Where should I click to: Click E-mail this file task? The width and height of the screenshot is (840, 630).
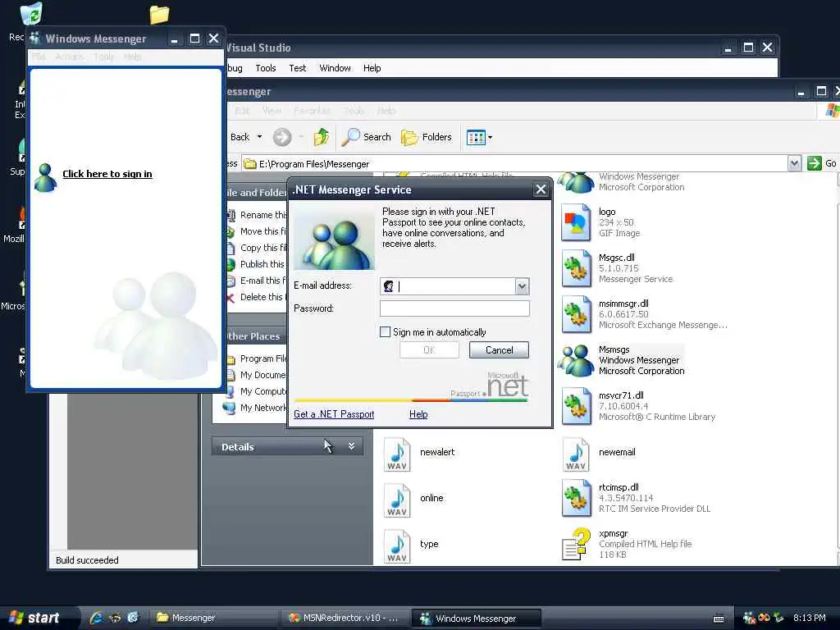[x=257, y=281]
